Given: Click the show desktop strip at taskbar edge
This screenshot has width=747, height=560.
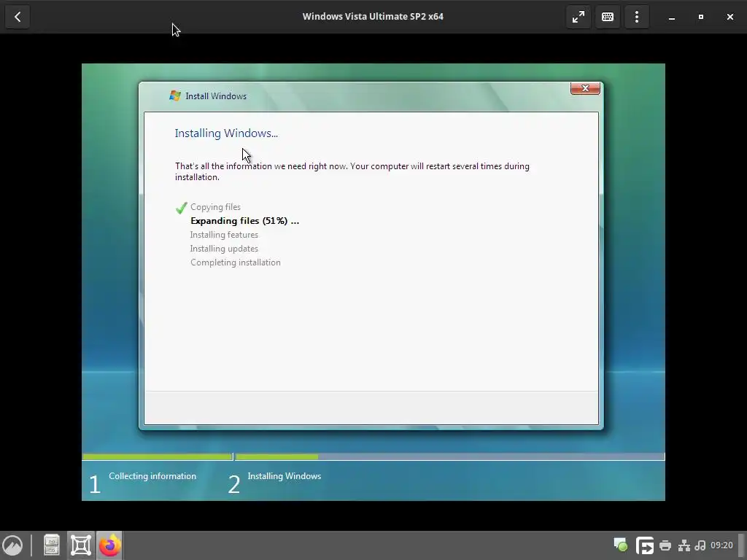Looking at the screenshot, I should tap(741, 545).
